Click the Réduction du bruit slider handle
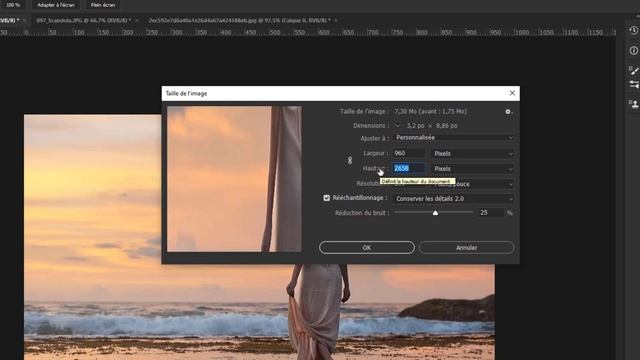This screenshot has width=640, height=360. point(435,213)
